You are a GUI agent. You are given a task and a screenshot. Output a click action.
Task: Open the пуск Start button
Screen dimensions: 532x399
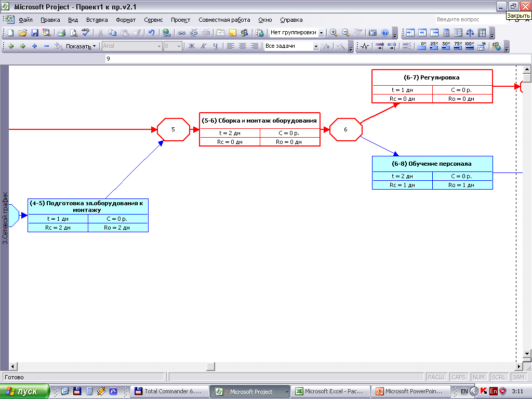pos(24,392)
